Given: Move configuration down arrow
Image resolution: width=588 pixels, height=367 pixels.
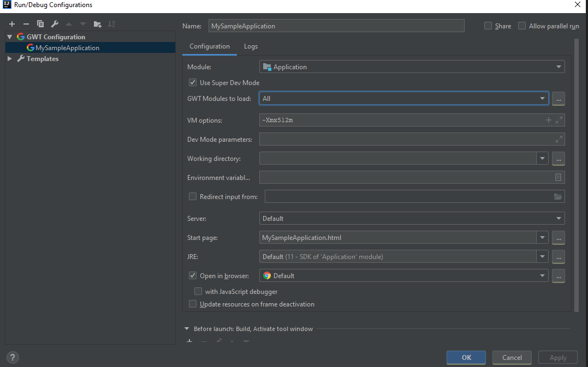Looking at the screenshot, I should click(83, 24).
